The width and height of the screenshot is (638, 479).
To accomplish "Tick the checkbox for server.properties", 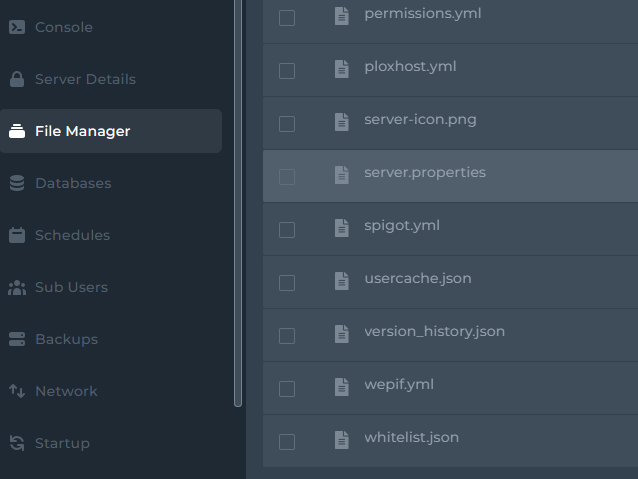I will click(x=287, y=177).
